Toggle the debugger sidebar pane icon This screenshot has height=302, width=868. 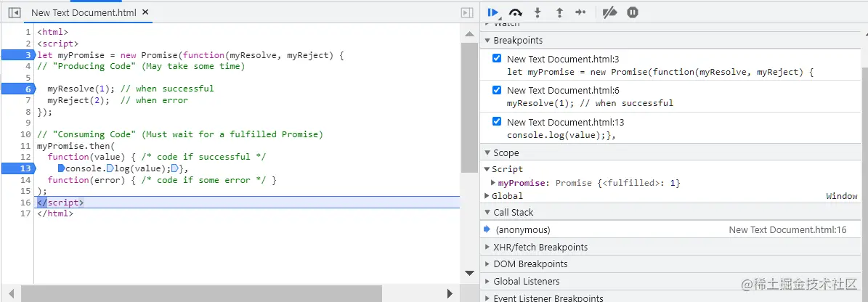point(467,12)
